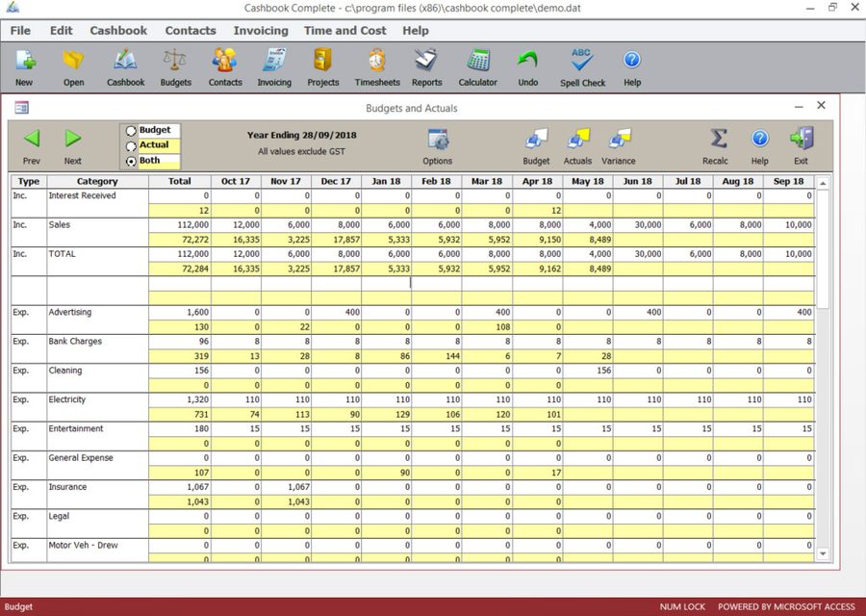Open the Invoicing menu

pyautogui.click(x=261, y=31)
